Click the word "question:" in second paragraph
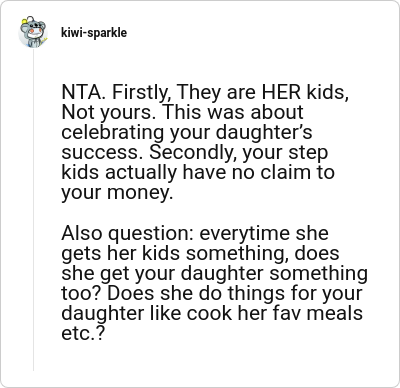The image size is (400, 388). (151, 234)
